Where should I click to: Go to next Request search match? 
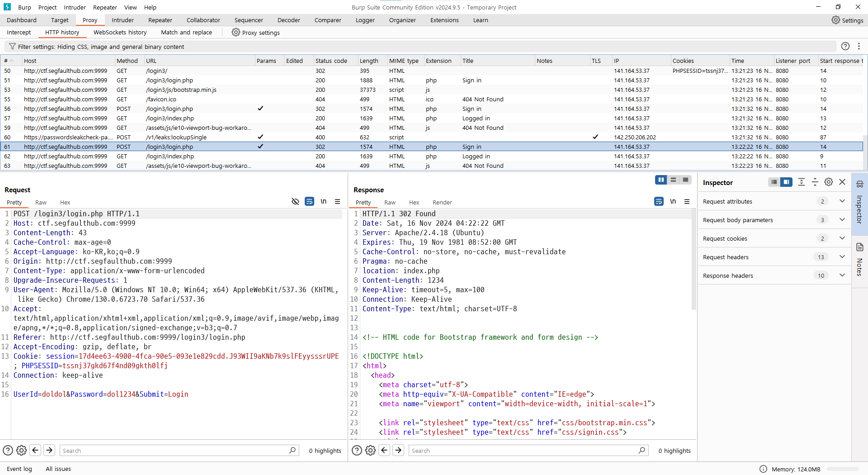click(x=49, y=450)
